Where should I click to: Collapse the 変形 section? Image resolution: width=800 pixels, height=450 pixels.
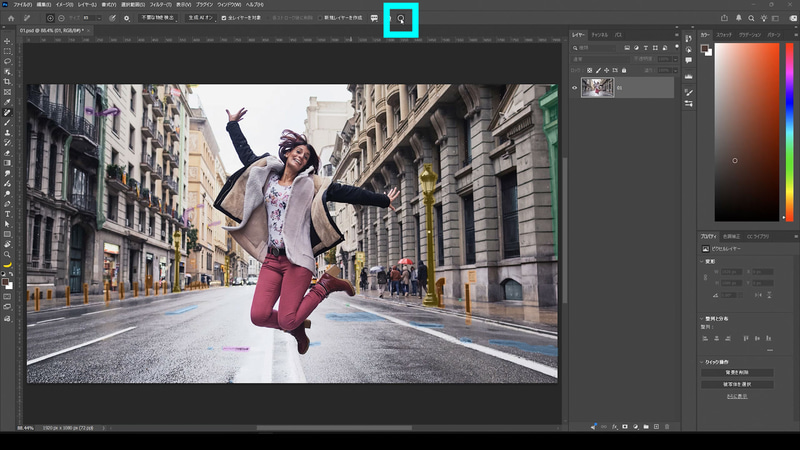tap(702, 261)
